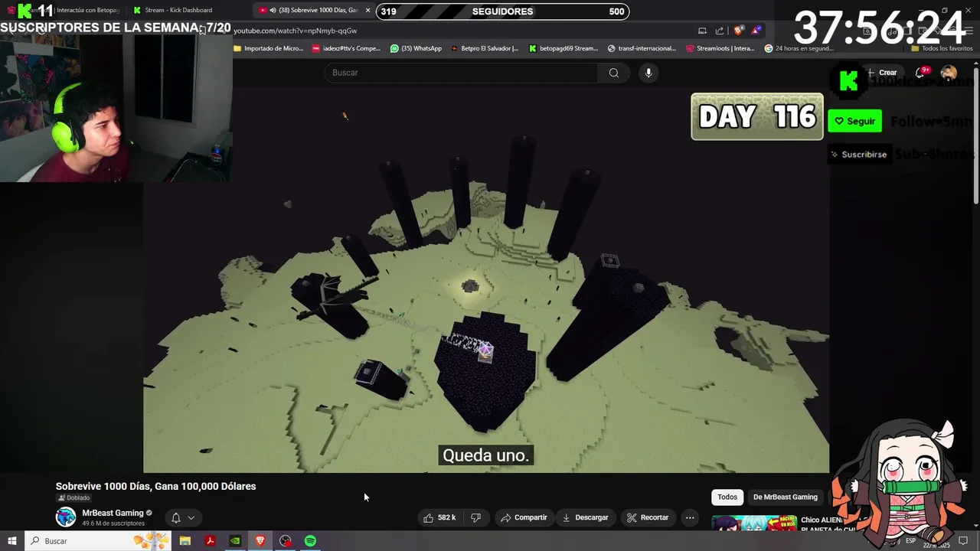This screenshot has width=980, height=551.
Task: Click the page vertical scrollbar
Action: tap(975, 137)
